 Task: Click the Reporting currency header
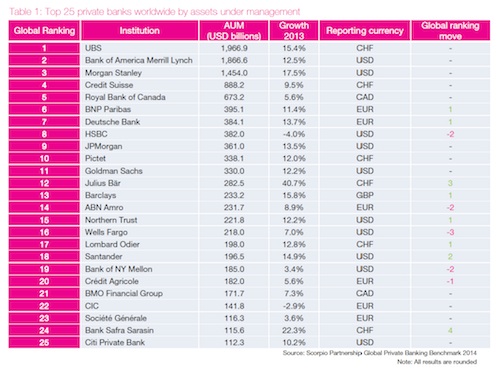click(365, 31)
